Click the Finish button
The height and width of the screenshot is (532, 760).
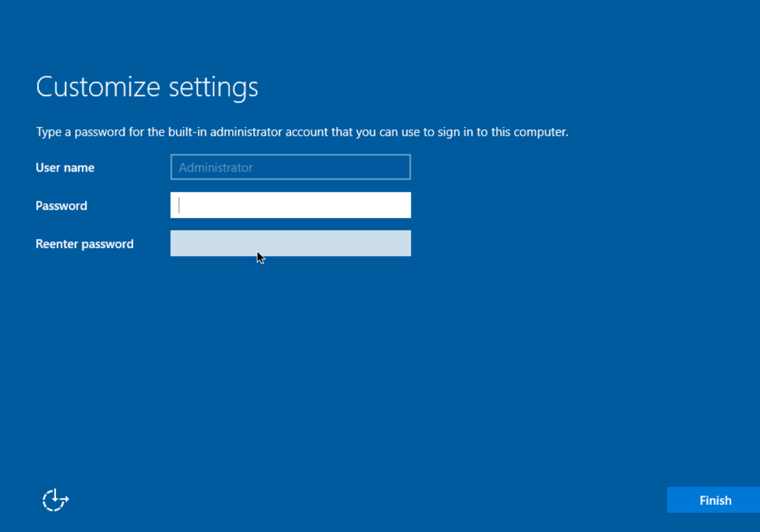click(714, 500)
